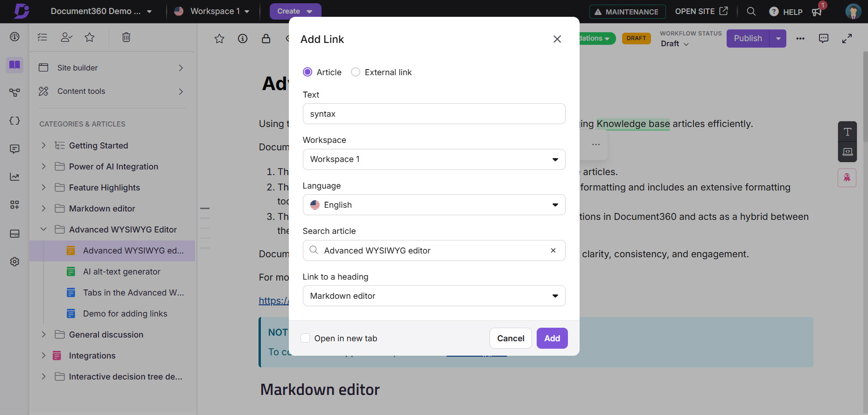Image resolution: width=868 pixels, height=415 pixels.
Task: Collapse the Advanced WYSIWYG Editor category
Action: coord(43,229)
